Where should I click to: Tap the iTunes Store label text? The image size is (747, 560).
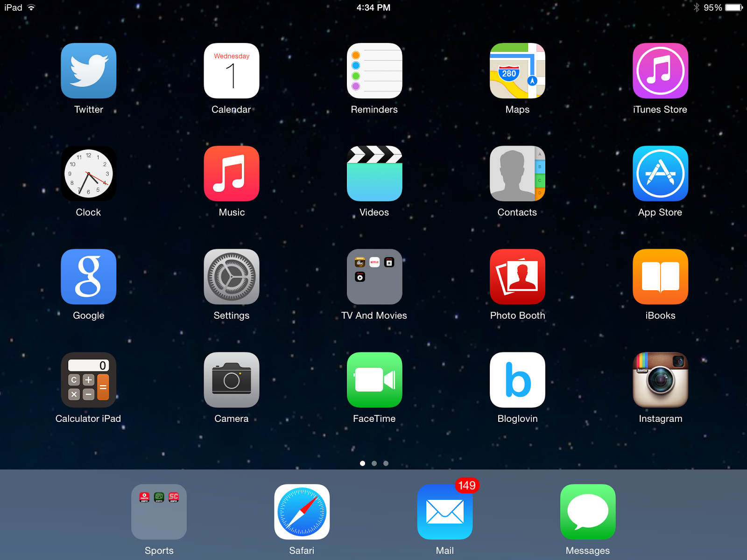tap(660, 110)
